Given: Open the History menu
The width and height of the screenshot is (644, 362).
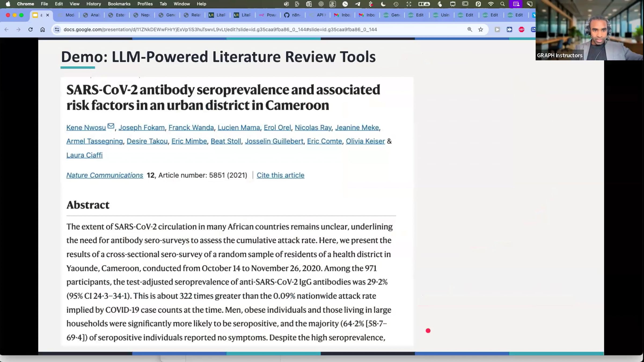Looking at the screenshot, I should coord(93,4).
